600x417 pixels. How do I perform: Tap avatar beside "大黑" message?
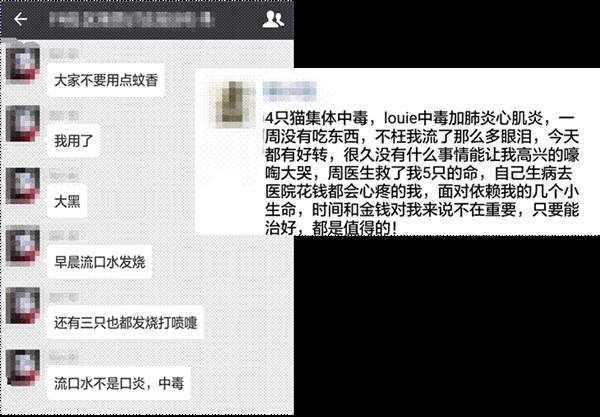[23, 186]
